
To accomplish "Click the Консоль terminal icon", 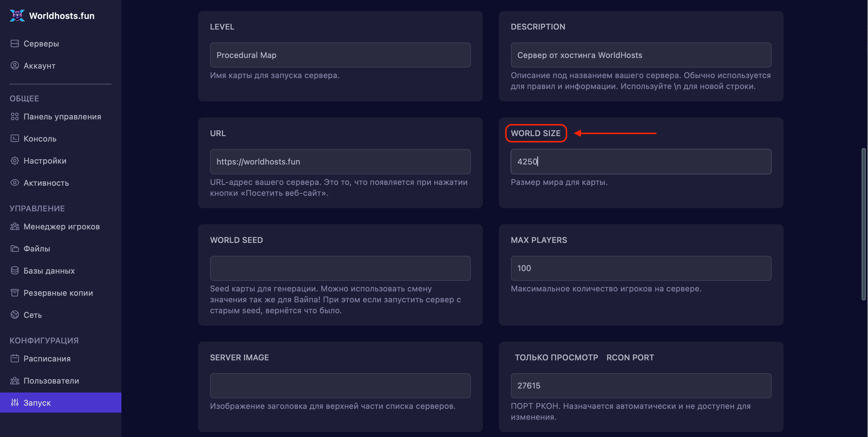I will pyautogui.click(x=14, y=138).
